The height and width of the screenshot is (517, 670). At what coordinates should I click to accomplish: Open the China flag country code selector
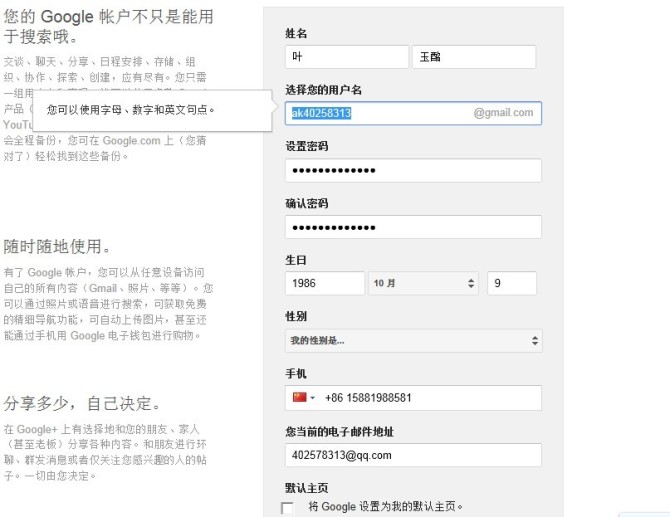[x=304, y=398]
